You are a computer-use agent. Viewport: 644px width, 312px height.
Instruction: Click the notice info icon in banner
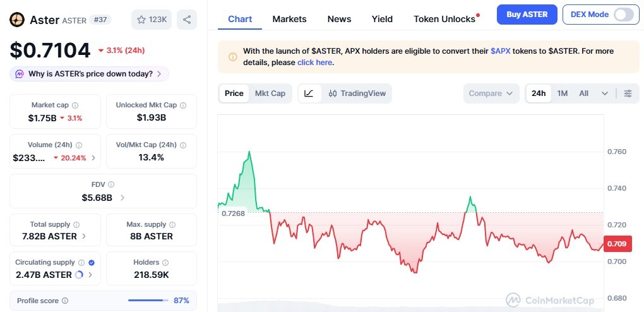[x=233, y=57]
